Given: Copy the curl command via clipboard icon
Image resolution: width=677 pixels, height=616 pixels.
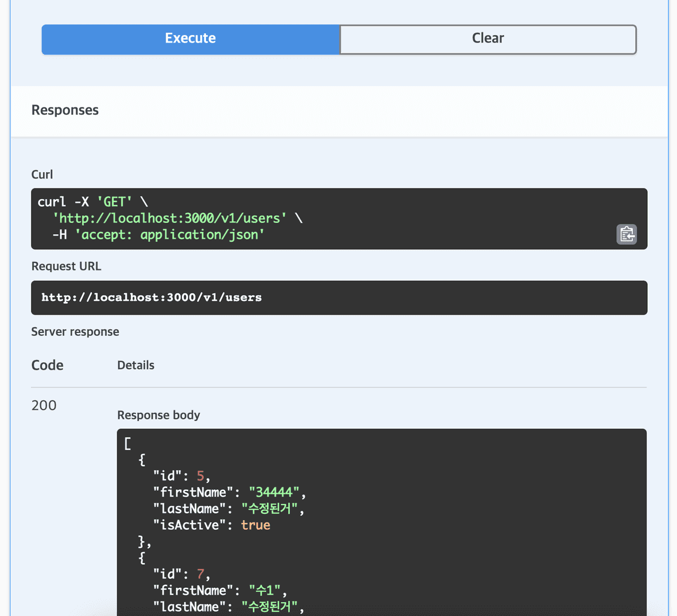Looking at the screenshot, I should [626, 234].
